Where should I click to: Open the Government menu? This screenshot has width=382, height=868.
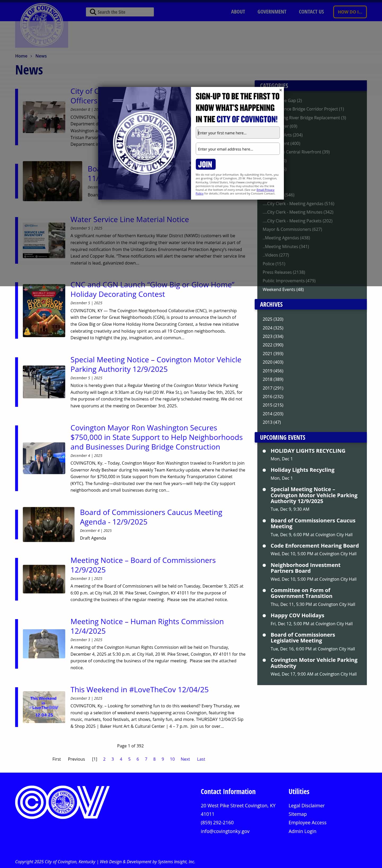click(x=272, y=12)
